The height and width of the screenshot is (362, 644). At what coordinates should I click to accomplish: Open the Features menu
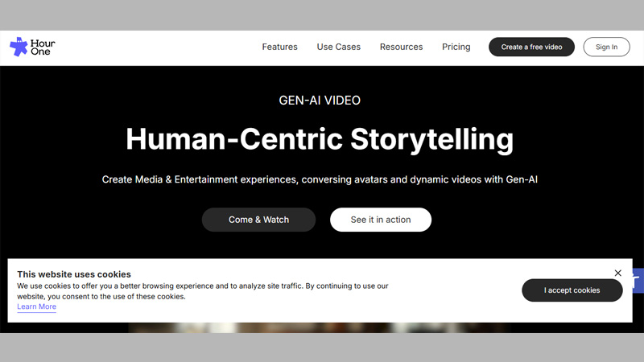pyautogui.click(x=279, y=47)
